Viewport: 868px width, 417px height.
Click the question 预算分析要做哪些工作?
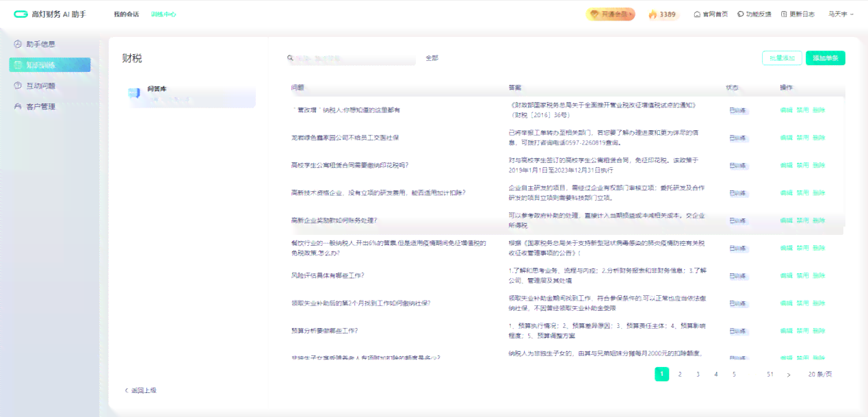[325, 331]
